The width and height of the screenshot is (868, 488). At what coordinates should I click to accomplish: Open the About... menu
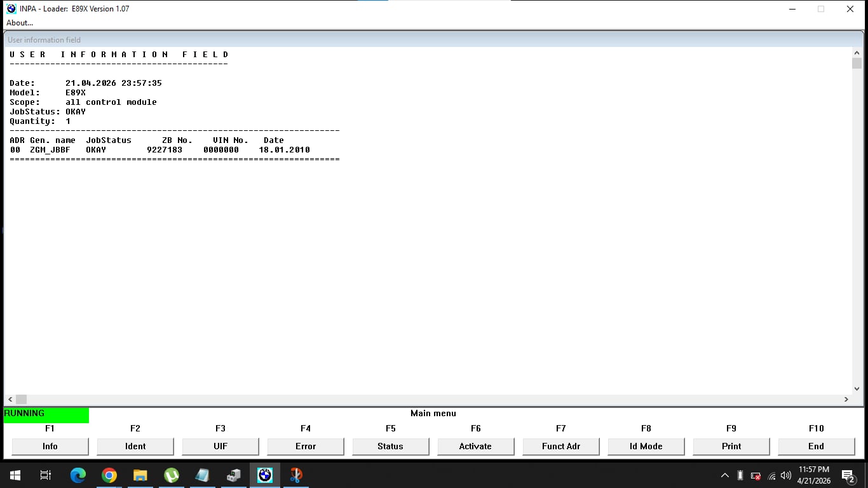(20, 23)
